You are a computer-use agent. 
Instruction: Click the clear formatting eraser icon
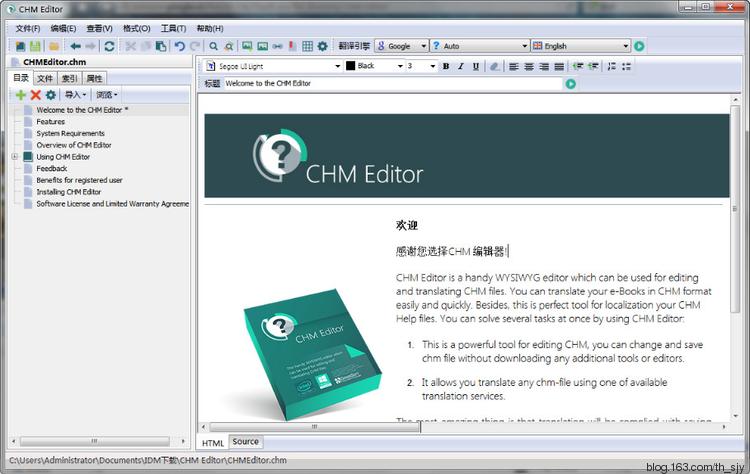495,66
